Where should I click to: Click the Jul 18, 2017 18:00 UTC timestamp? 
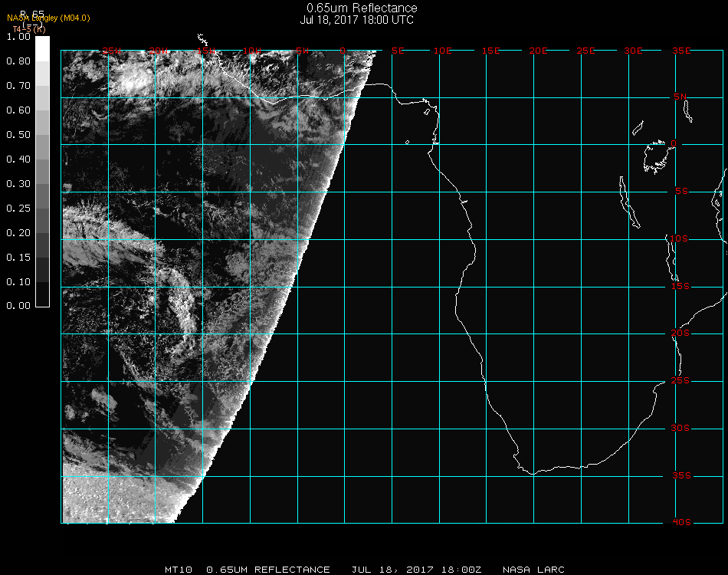pyautogui.click(x=357, y=20)
